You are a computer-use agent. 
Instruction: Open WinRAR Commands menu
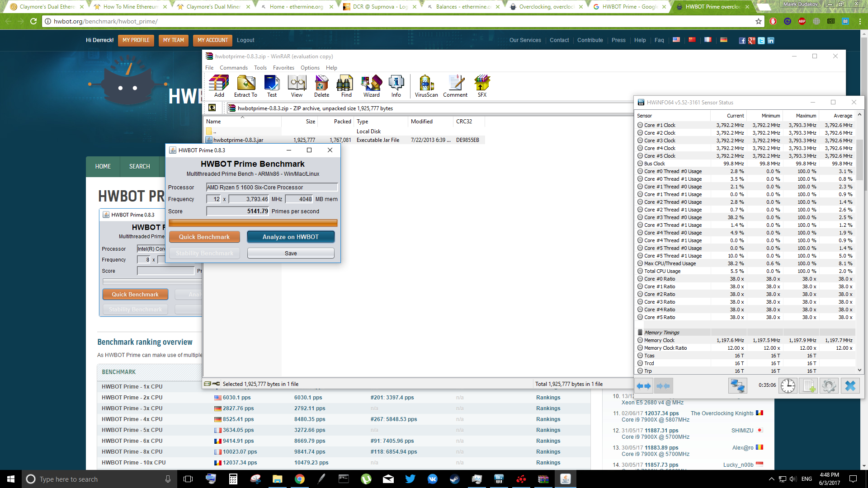[x=234, y=68]
